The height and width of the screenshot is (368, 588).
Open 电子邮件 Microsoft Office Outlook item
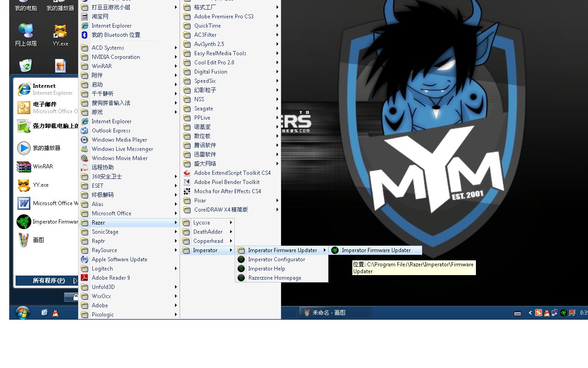[46, 108]
